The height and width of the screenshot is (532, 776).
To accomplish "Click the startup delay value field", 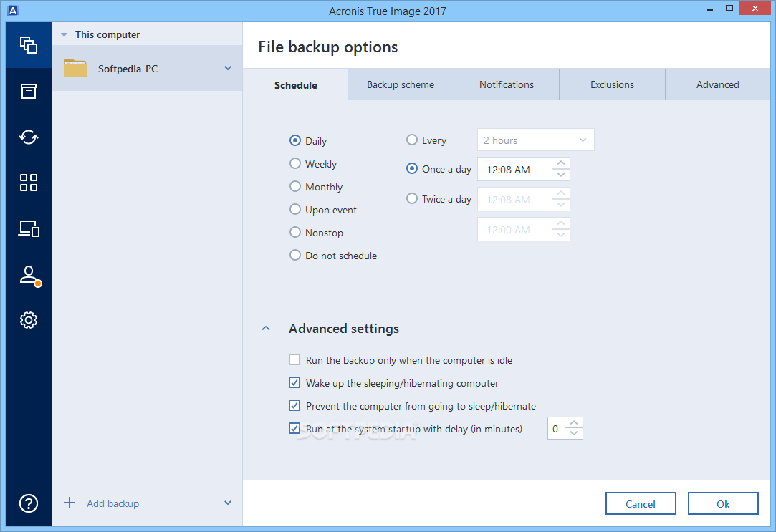I will click(x=556, y=428).
